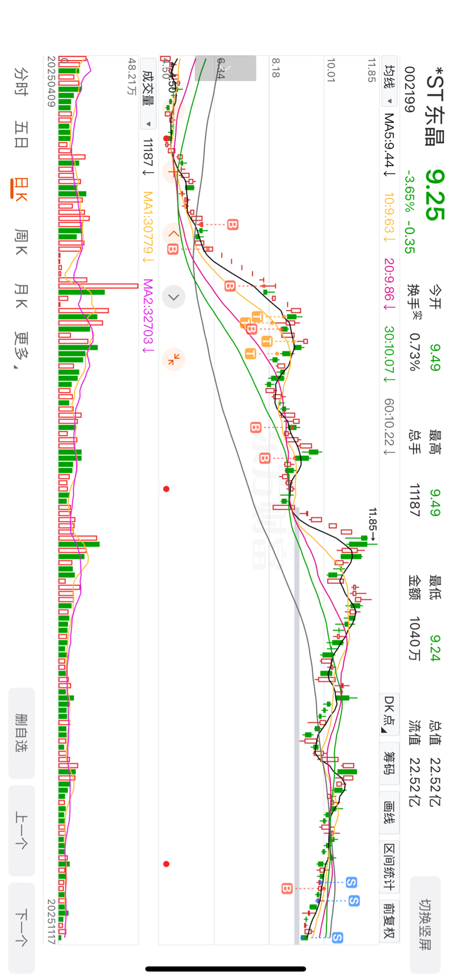The image size is (451, 980).
Task: Tap the pink 20:9.86 average label
Action: click(389, 284)
